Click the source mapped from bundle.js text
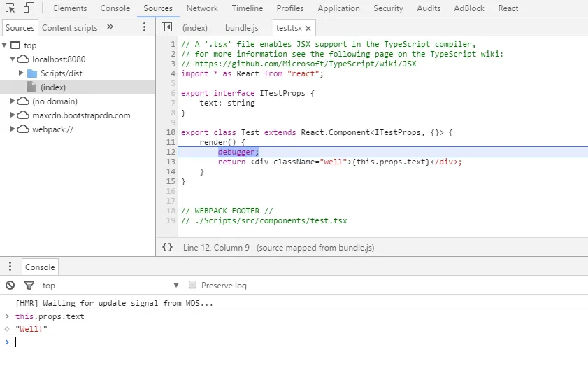 point(315,248)
